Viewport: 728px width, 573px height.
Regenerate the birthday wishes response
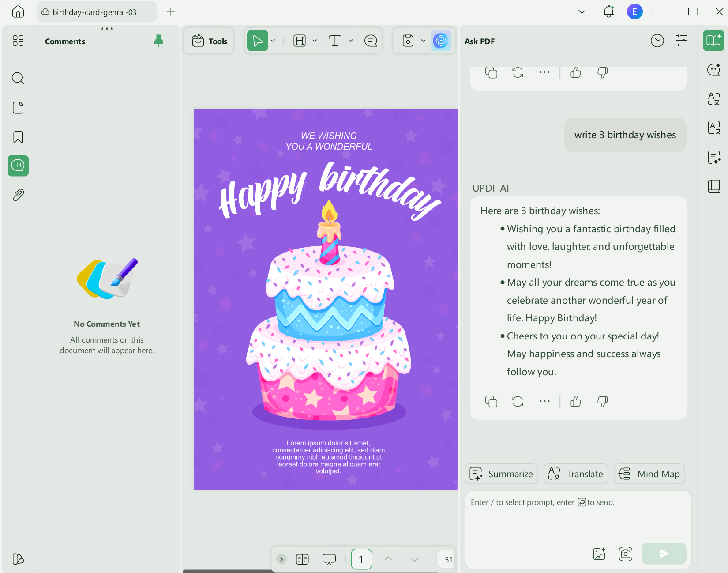[518, 401]
